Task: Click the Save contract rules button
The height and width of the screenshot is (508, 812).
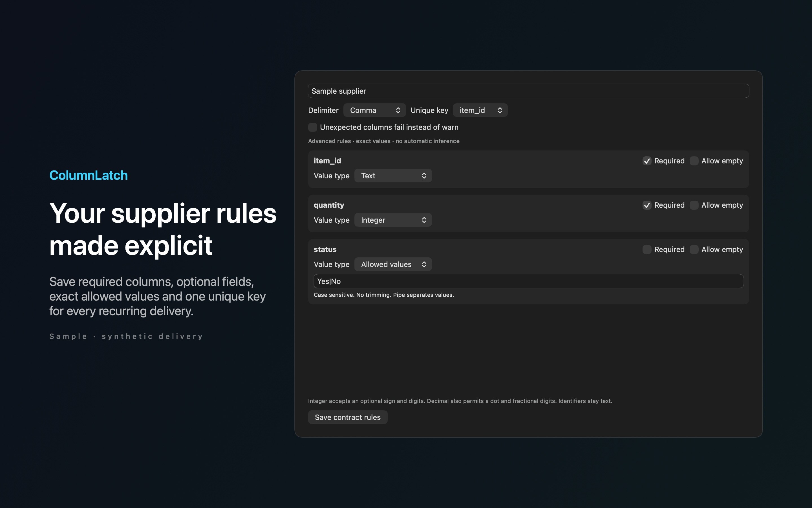Action: click(348, 417)
